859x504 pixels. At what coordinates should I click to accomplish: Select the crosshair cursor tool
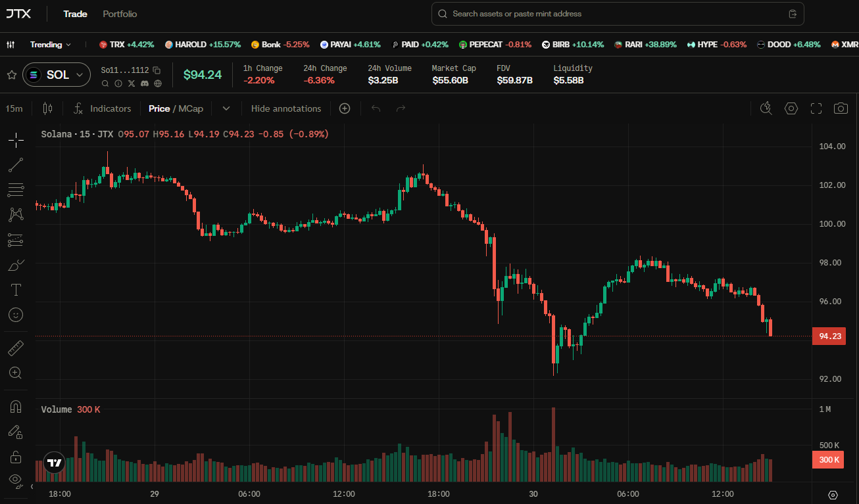point(16,139)
